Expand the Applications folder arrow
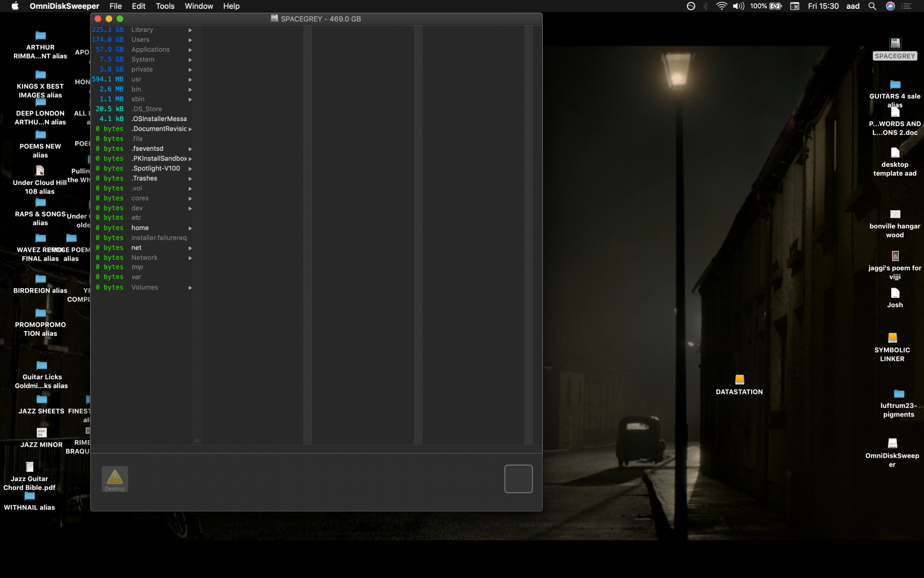 pos(190,50)
